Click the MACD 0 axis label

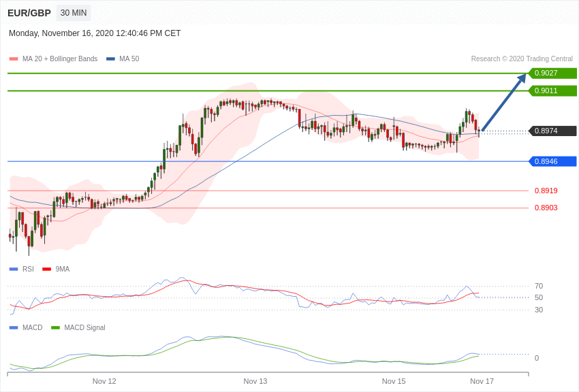[x=537, y=358]
